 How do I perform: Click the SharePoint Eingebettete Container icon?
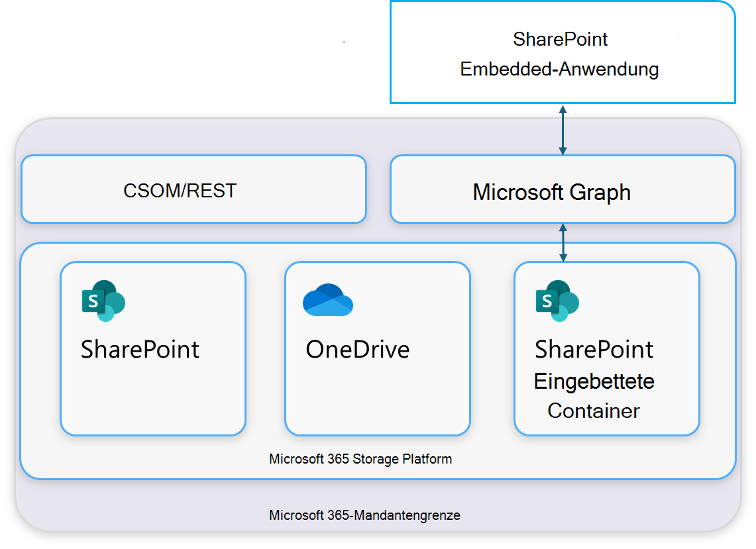click(557, 299)
